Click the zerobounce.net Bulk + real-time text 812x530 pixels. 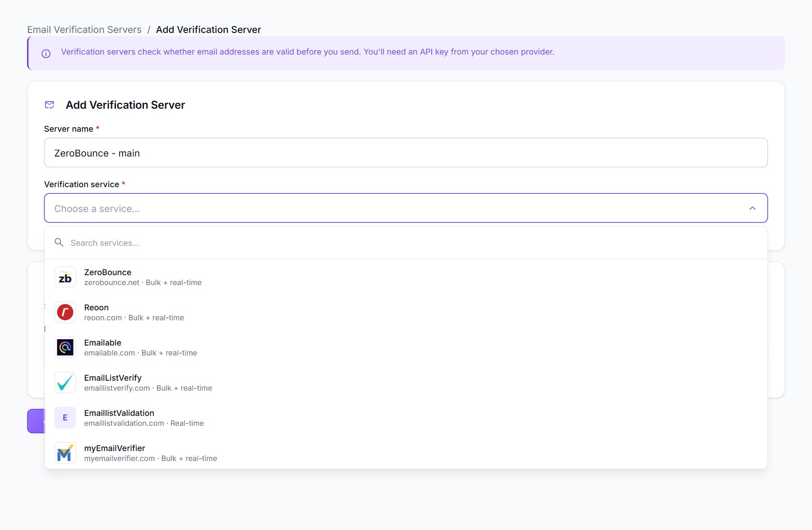(143, 283)
